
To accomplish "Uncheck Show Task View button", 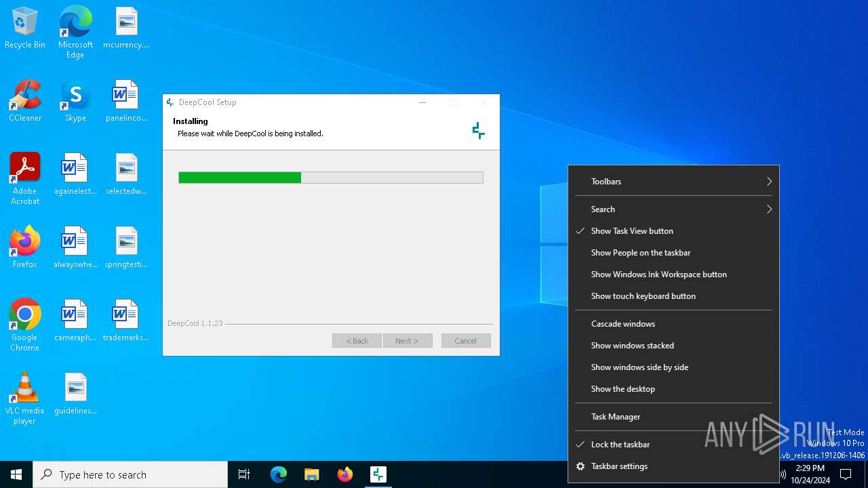I will 673,231.
